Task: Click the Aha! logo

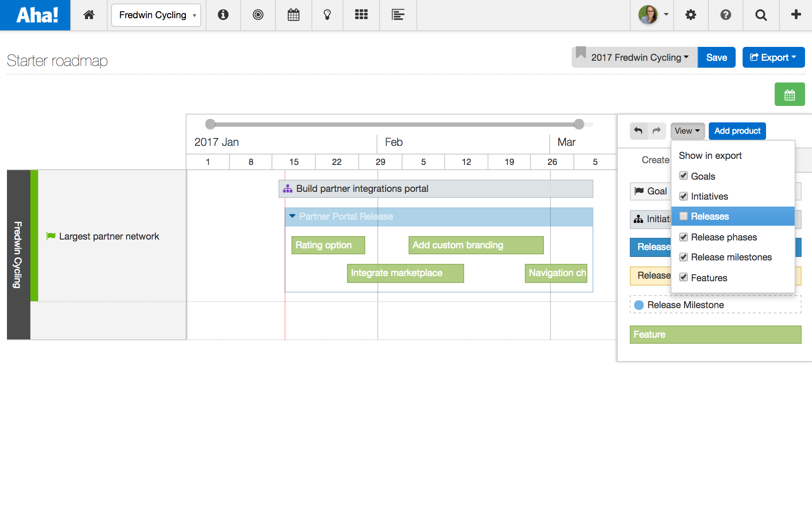Action: point(35,15)
